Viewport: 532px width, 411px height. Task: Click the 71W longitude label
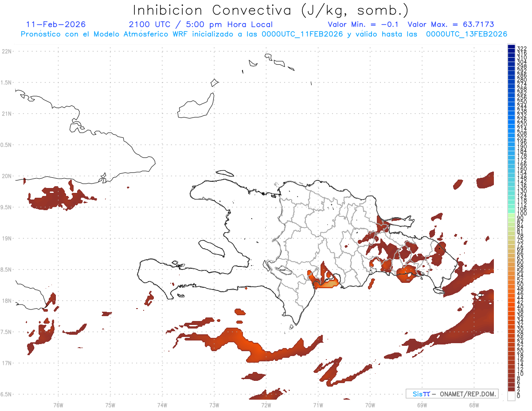click(x=318, y=404)
